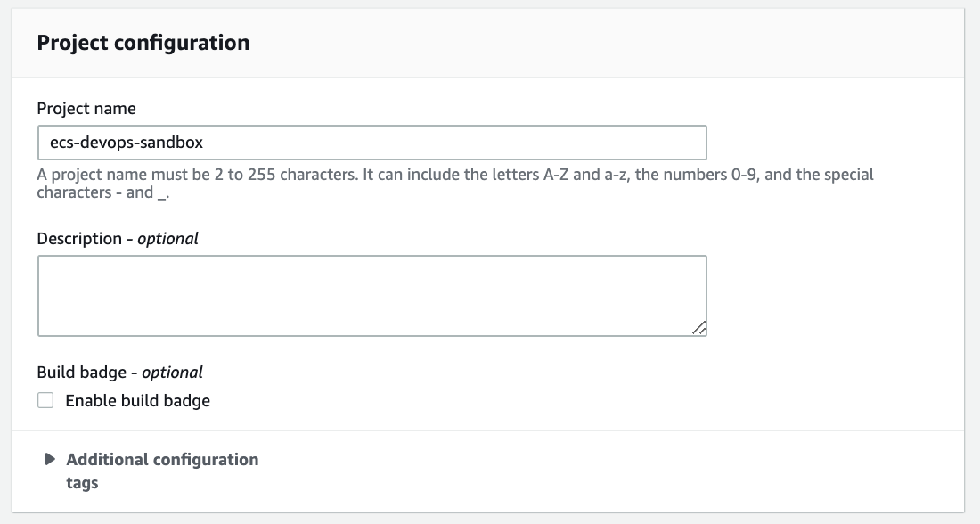This screenshot has height=524, width=980.
Task: Click the Project name label
Action: coord(86,108)
